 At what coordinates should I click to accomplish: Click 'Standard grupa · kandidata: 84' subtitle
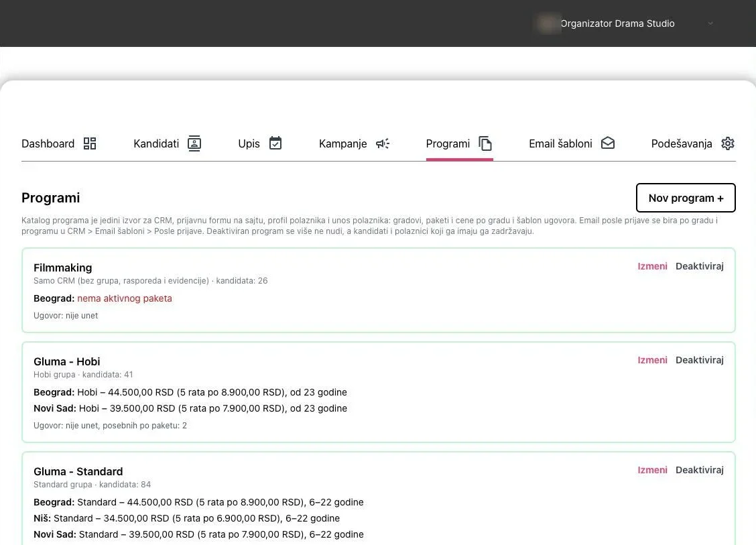pos(92,485)
